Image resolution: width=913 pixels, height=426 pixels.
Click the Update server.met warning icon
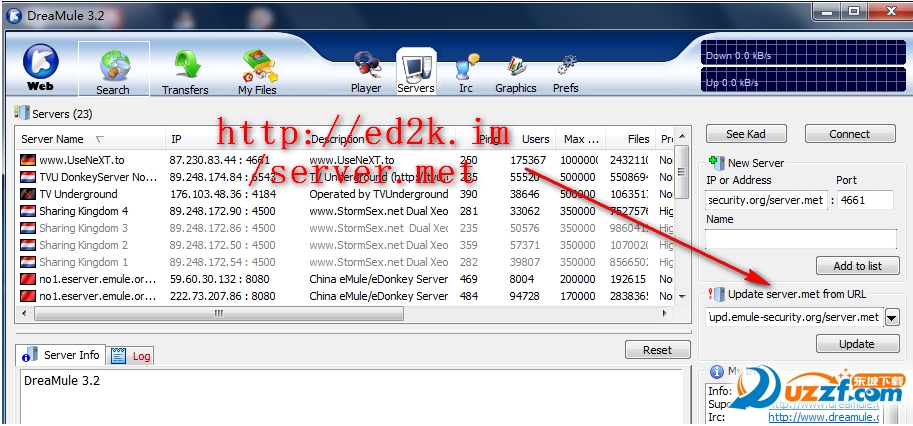pos(717,294)
